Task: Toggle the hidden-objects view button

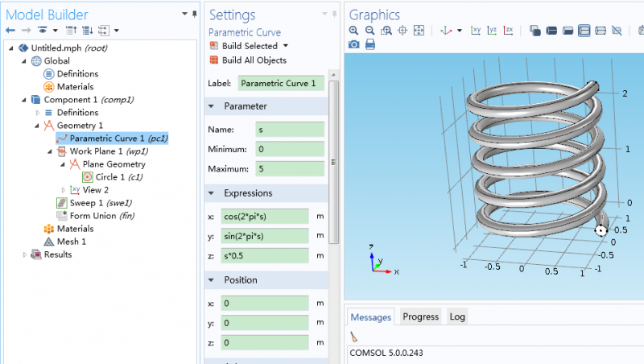Action: coord(617,31)
